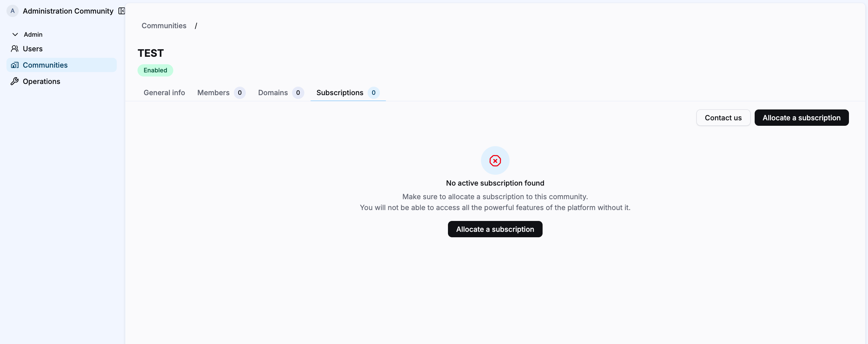Click the 'No active subscription found' text
The width and height of the screenshot is (868, 344).
coord(495,183)
